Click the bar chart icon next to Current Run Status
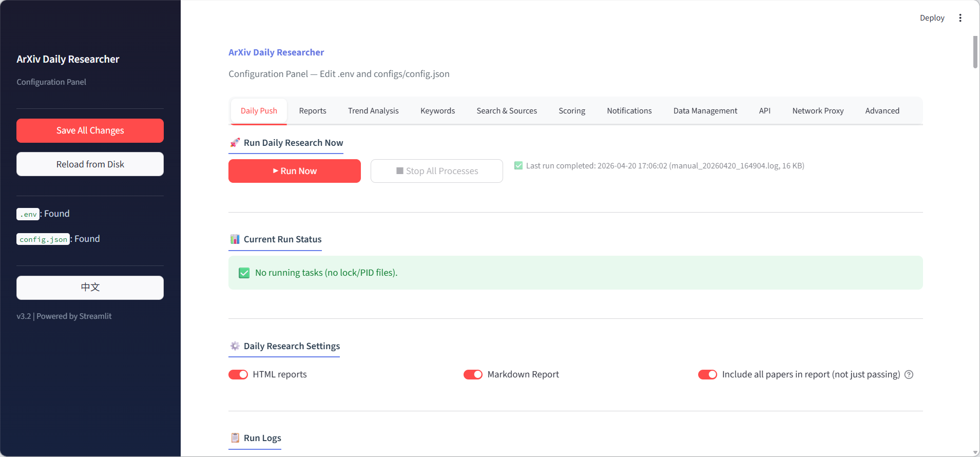Image resolution: width=980 pixels, height=457 pixels. click(235, 239)
